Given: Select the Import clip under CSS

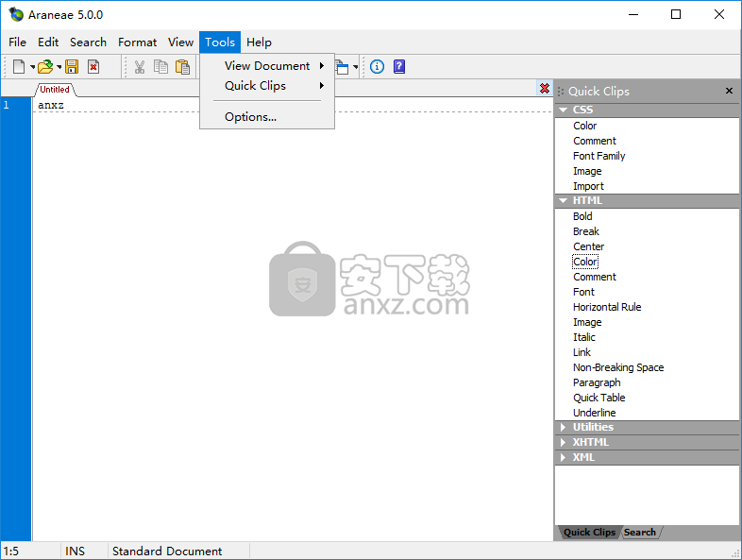Looking at the screenshot, I should coord(588,186).
